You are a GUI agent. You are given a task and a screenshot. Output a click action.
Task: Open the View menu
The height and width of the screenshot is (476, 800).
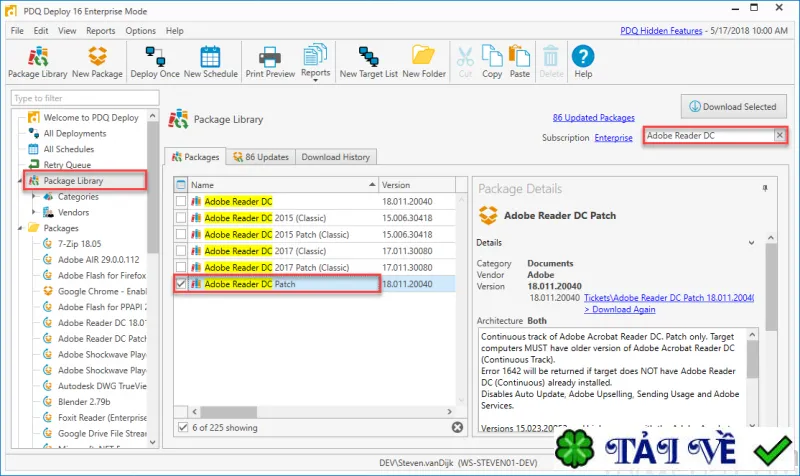click(67, 31)
